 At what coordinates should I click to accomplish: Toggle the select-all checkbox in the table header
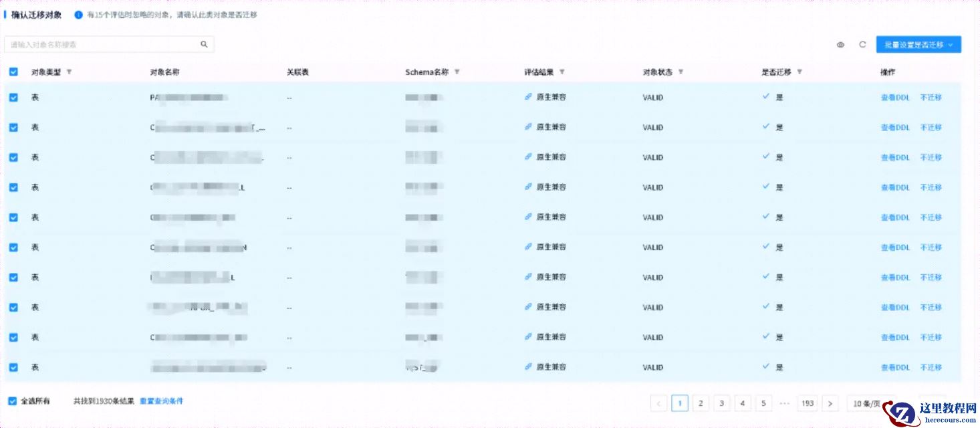point(13,72)
